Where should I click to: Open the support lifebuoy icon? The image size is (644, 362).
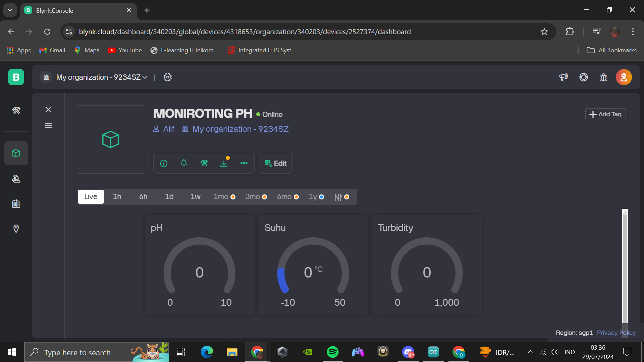coord(584,77)
